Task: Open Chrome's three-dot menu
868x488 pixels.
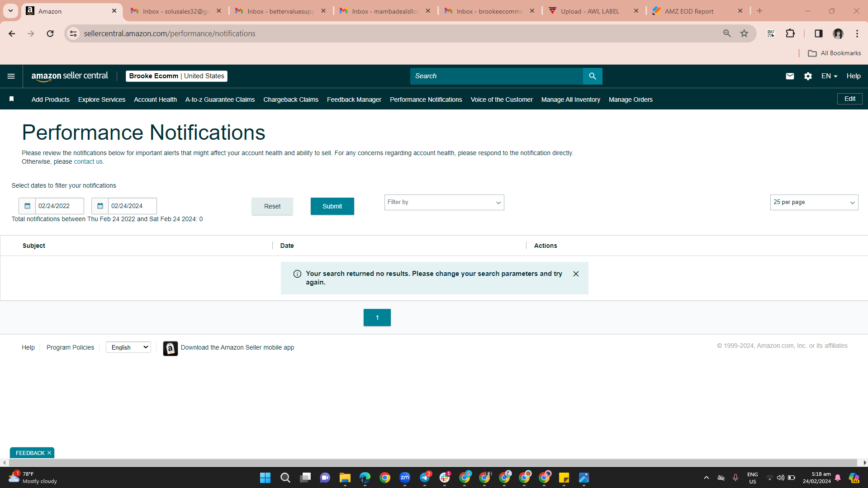Action: 857,33
